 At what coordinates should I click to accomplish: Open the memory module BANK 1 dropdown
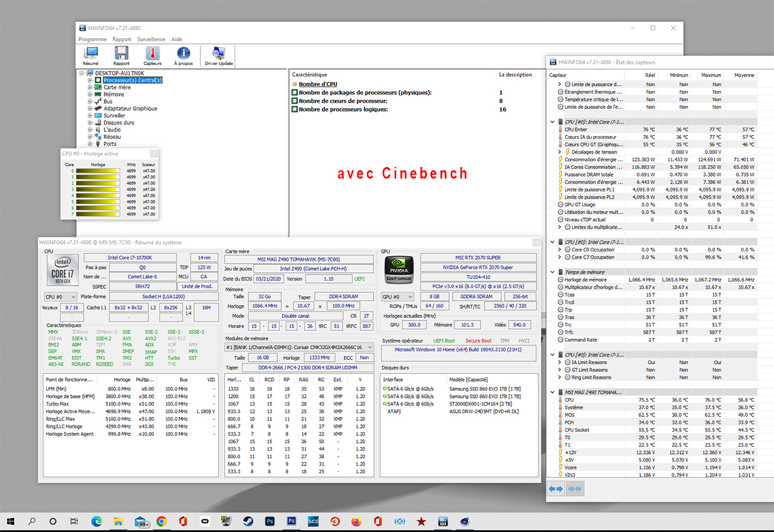click(x=299, y=347)
